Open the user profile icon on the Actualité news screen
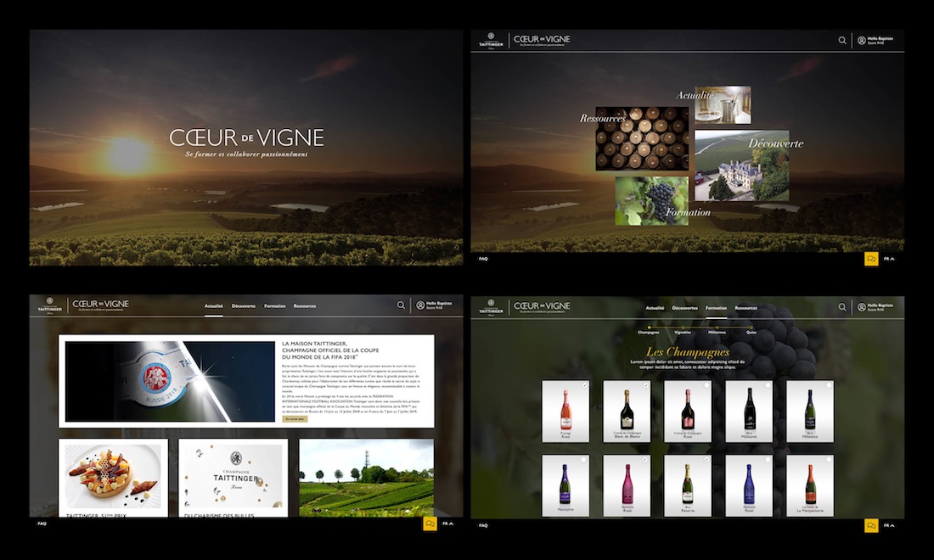 coord(420,305)
